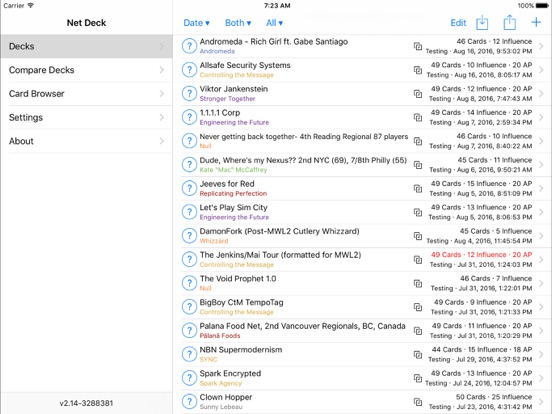
Task: Tap question mark icon for Clown Hopper
Action: tap(189, 402)
